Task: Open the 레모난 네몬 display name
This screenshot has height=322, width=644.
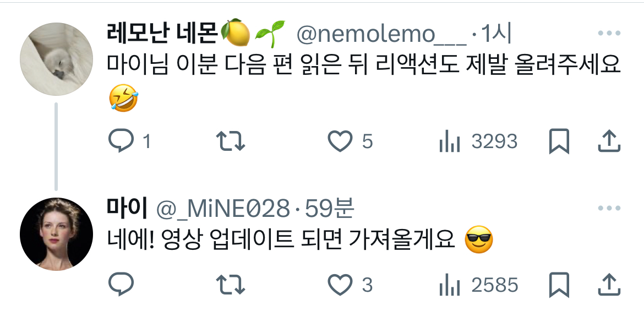Action: pyautogui.click(x=161, y=34)
